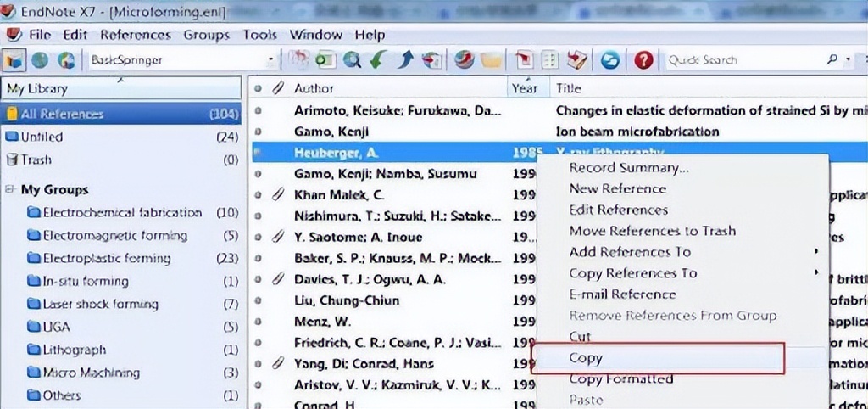The image size is (868, 409).
Task: Select E-mail Reference from context menu
Action: pyautogui.click(x=623, y=294)
